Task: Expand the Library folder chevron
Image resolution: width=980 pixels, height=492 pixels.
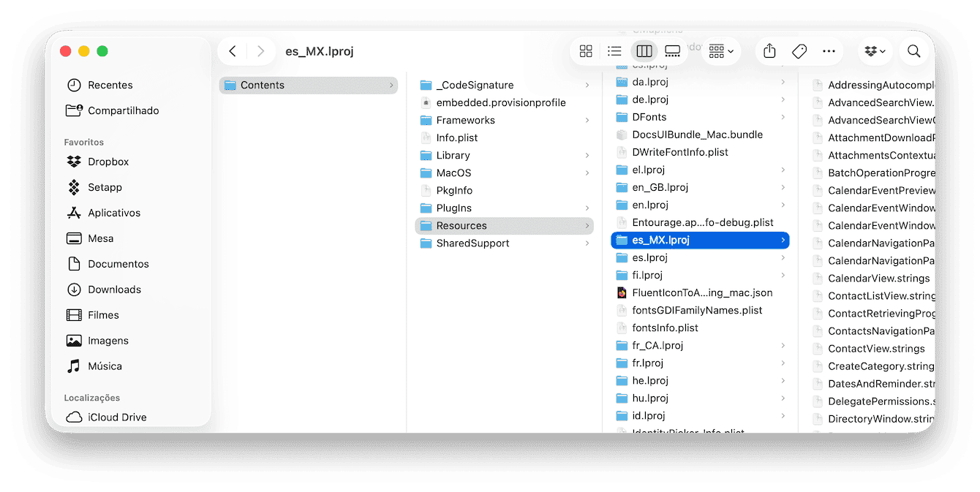Action: tap(587, 156)
